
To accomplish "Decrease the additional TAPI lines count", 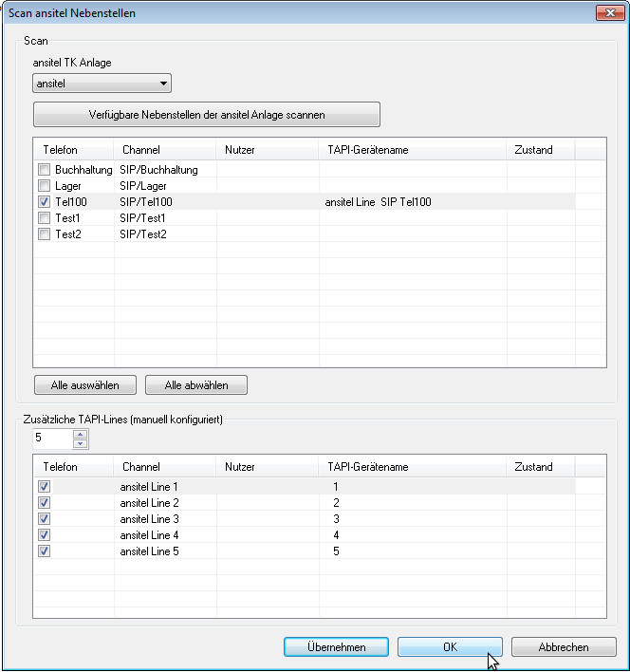I will click(81, 443).
